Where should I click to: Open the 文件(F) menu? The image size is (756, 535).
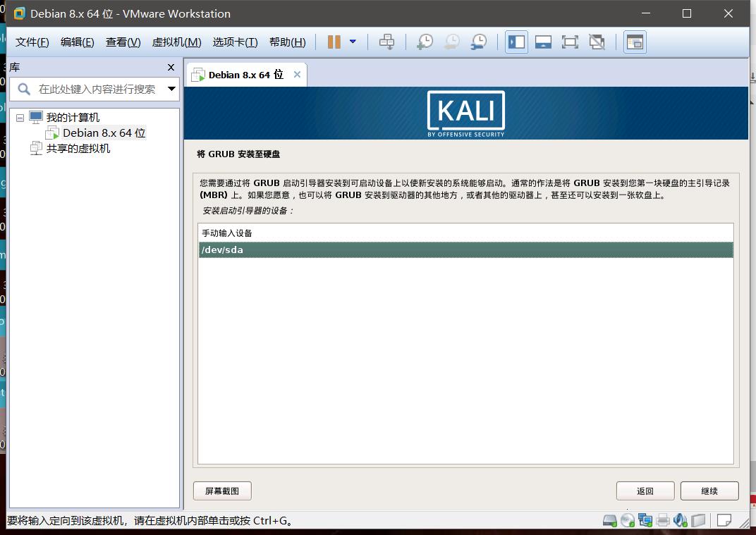(32, 42)
